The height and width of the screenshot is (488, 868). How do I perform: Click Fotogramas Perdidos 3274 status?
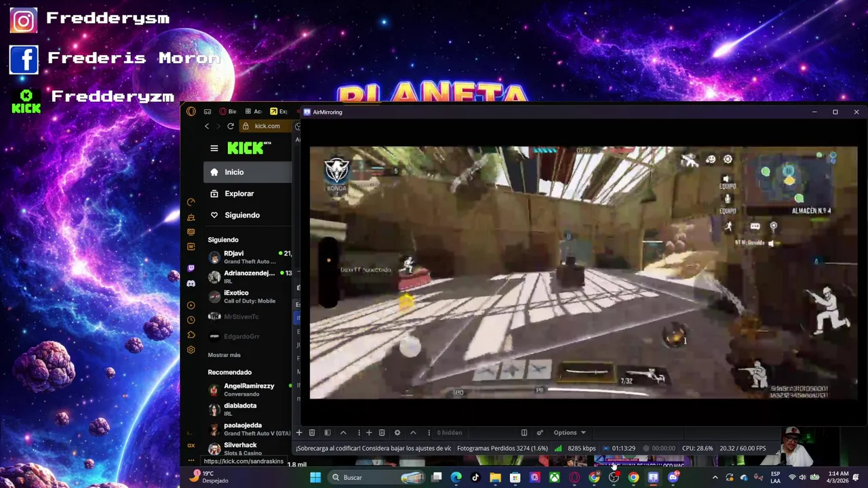pyautogui.click(x=502, y=448)
